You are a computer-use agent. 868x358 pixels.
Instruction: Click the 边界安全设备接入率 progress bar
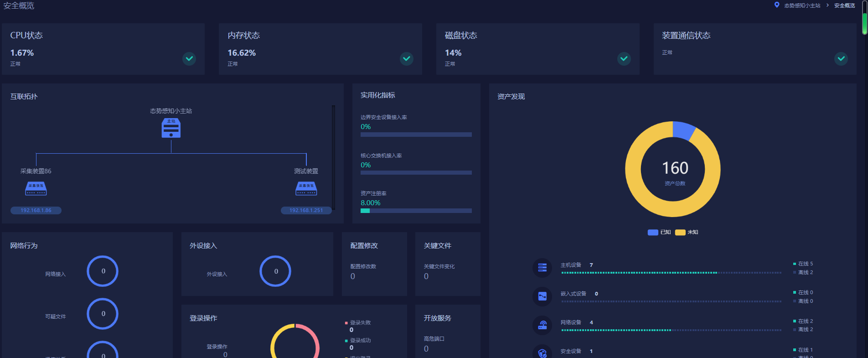(416, 135)
